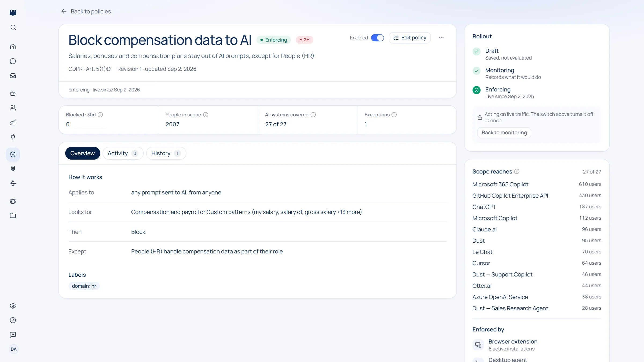644x362 pixels.
Task: Click the info icon beside Exceptions
Action: pos(394,115)
